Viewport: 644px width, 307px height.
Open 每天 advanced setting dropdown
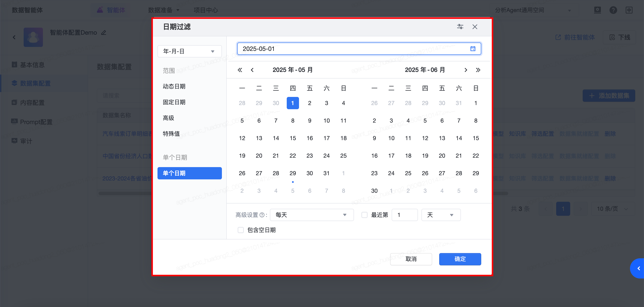[312, 215]
